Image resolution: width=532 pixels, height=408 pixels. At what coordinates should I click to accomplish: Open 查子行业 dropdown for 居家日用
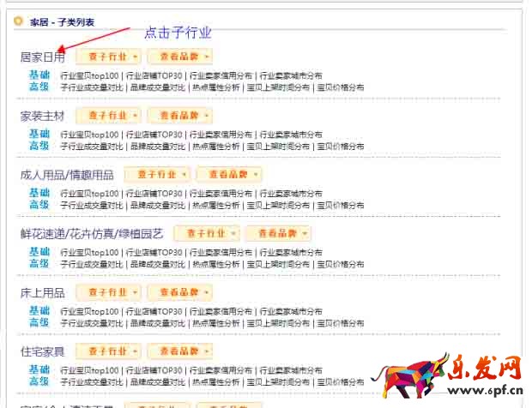108,57
